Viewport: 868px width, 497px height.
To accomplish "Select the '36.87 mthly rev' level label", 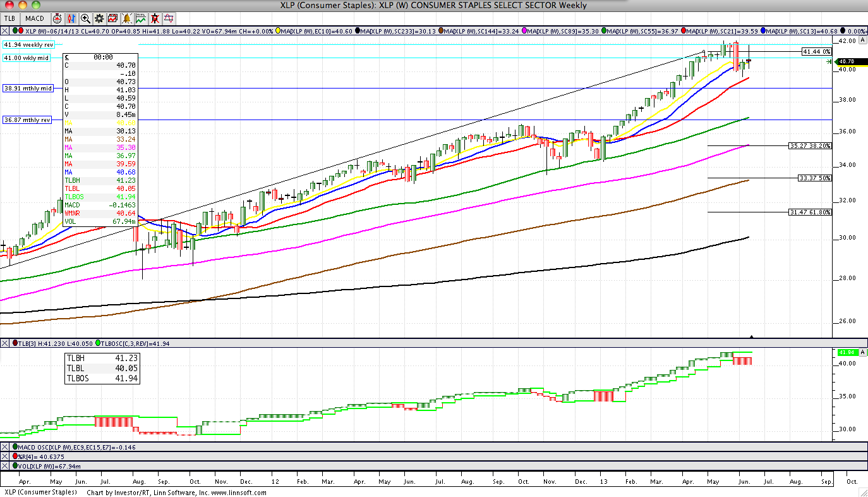I will (x=28, y=120).
